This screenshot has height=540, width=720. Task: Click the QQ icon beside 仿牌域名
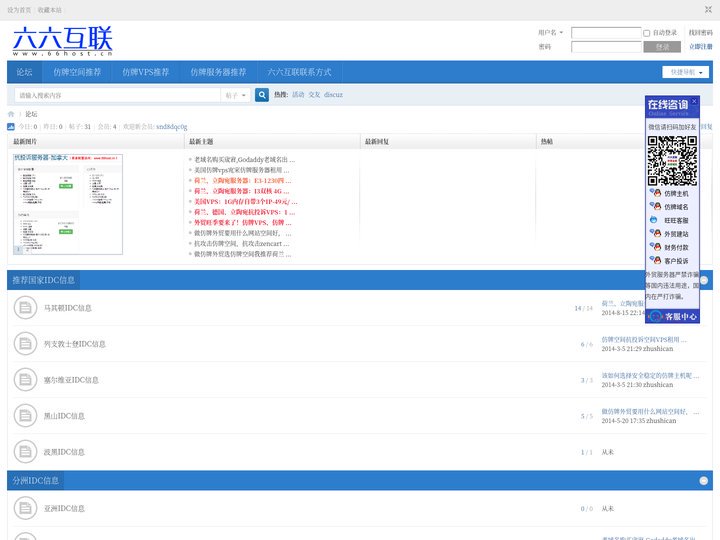655,207
